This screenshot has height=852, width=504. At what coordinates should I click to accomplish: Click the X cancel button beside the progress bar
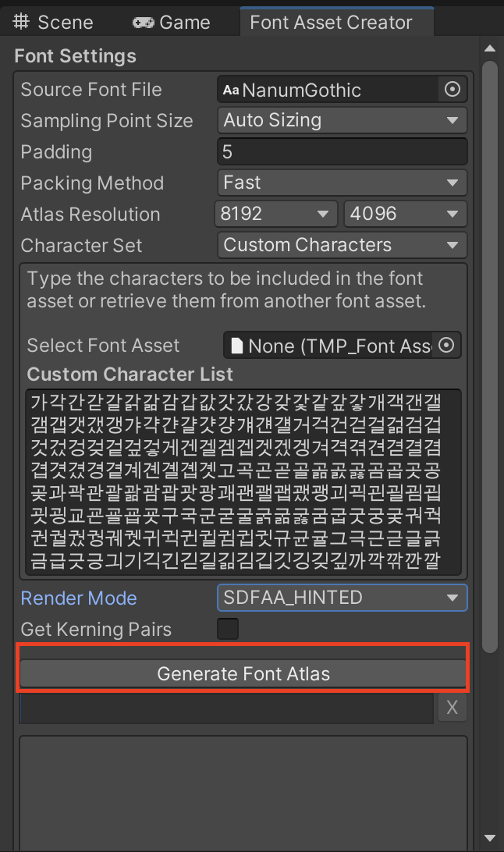pos(452,708)
